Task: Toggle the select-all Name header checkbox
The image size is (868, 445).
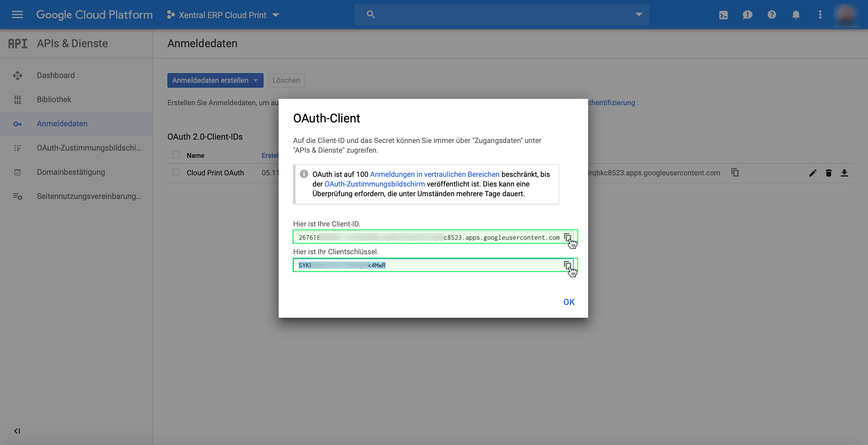Action: (x=176, y=155)
